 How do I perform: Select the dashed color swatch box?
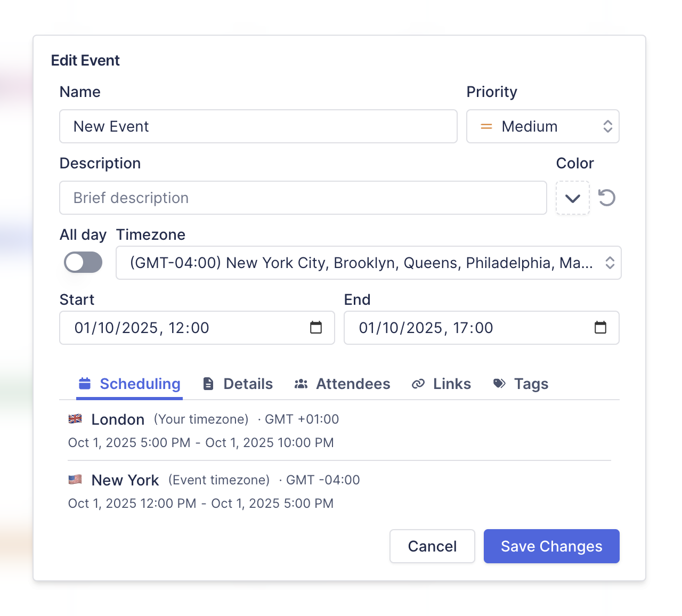[572, 198]
